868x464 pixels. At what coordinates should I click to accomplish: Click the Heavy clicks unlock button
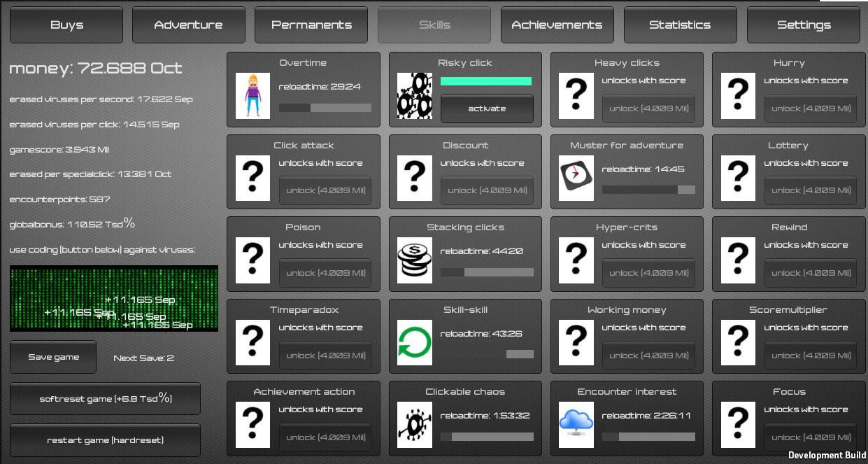pyautogui.click(x=649, y=108)
